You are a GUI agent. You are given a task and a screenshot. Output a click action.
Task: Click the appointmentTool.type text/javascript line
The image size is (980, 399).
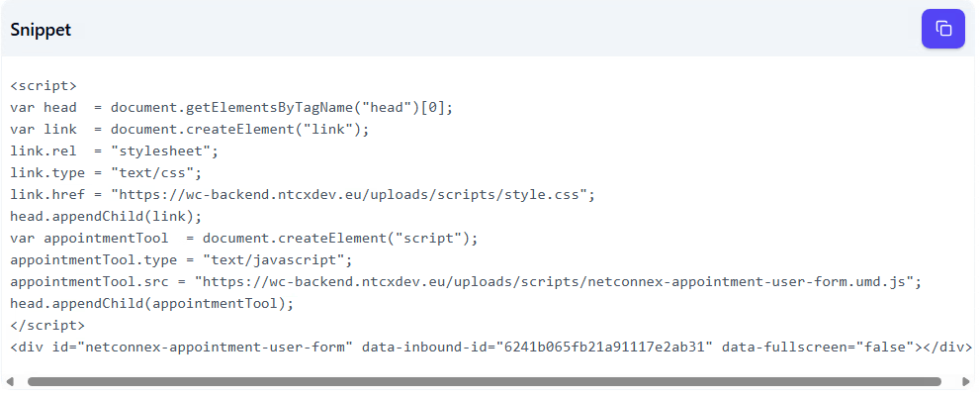[181, 260]
